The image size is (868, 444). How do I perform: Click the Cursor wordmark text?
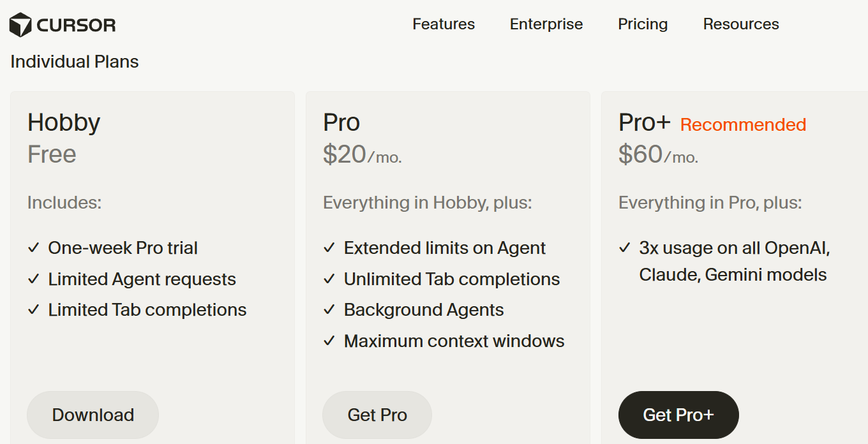click(x=77, y=26)
